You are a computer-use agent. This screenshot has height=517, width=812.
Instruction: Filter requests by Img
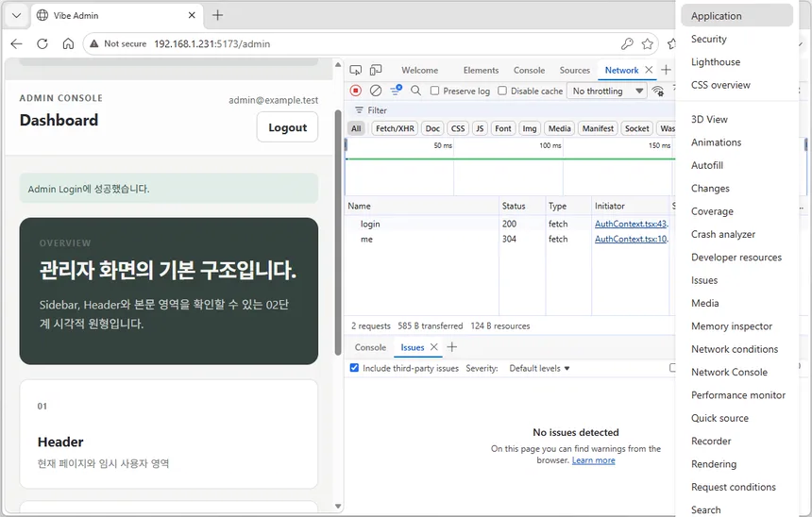point(530,128)
